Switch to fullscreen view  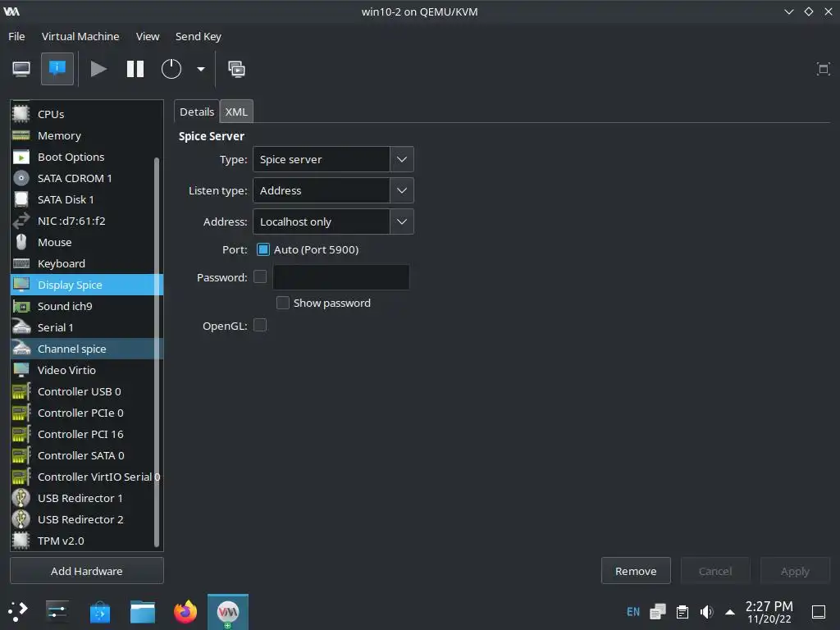824,69
